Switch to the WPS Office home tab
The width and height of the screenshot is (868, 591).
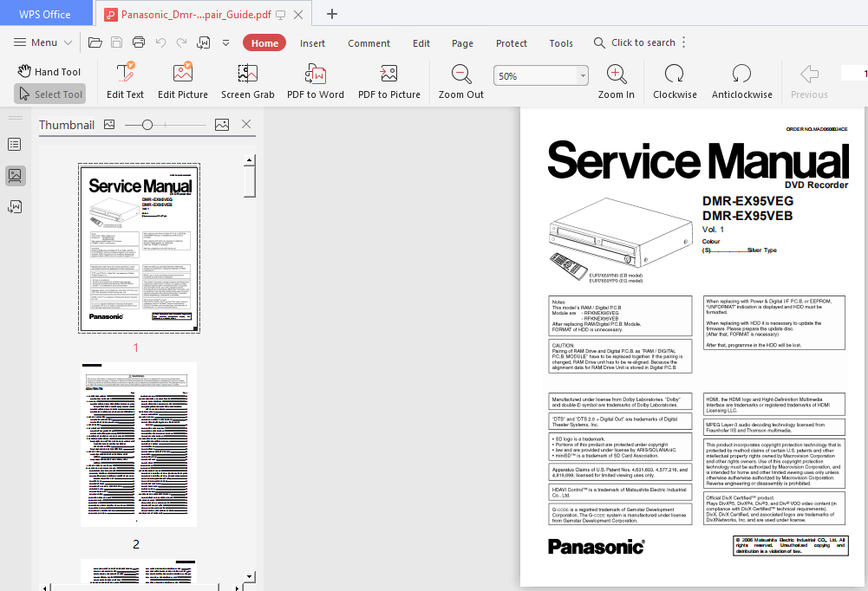45,15
